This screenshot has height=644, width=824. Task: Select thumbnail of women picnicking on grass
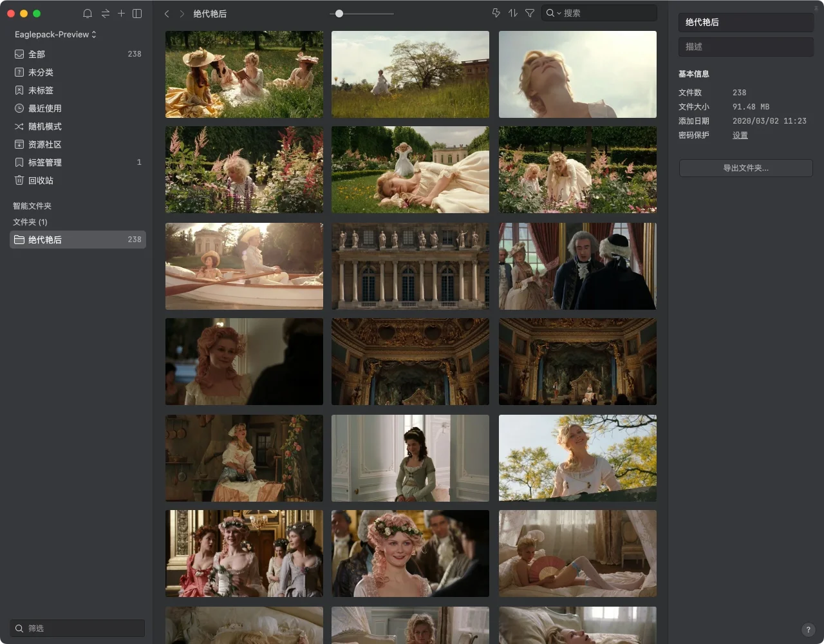click(x=245, y=75)
